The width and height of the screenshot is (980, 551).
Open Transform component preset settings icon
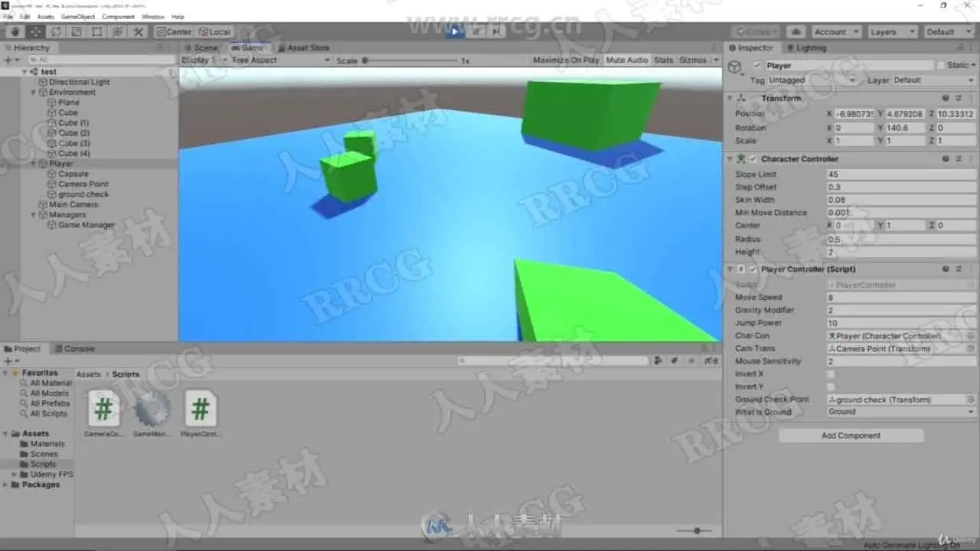pyautogui.click(x=959, y=98)
